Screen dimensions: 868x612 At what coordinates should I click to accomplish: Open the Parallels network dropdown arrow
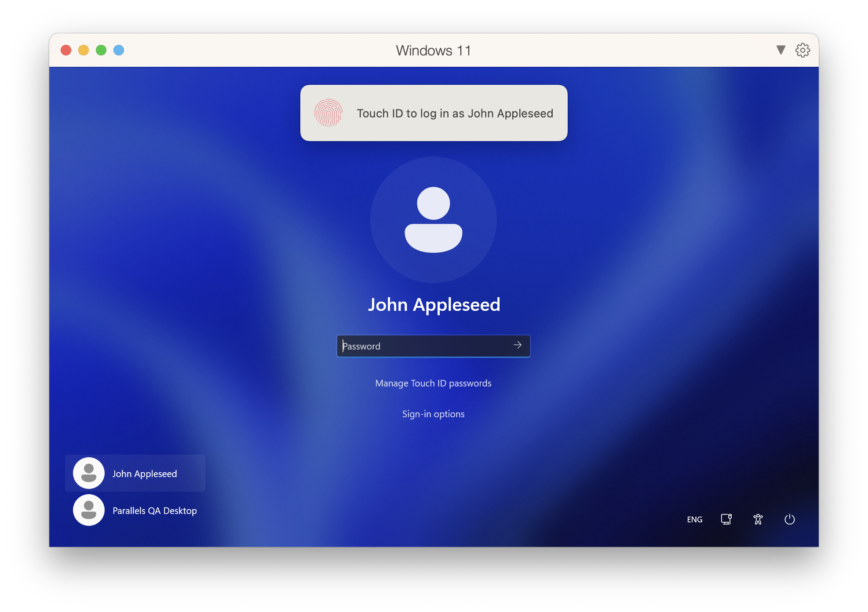779,50
